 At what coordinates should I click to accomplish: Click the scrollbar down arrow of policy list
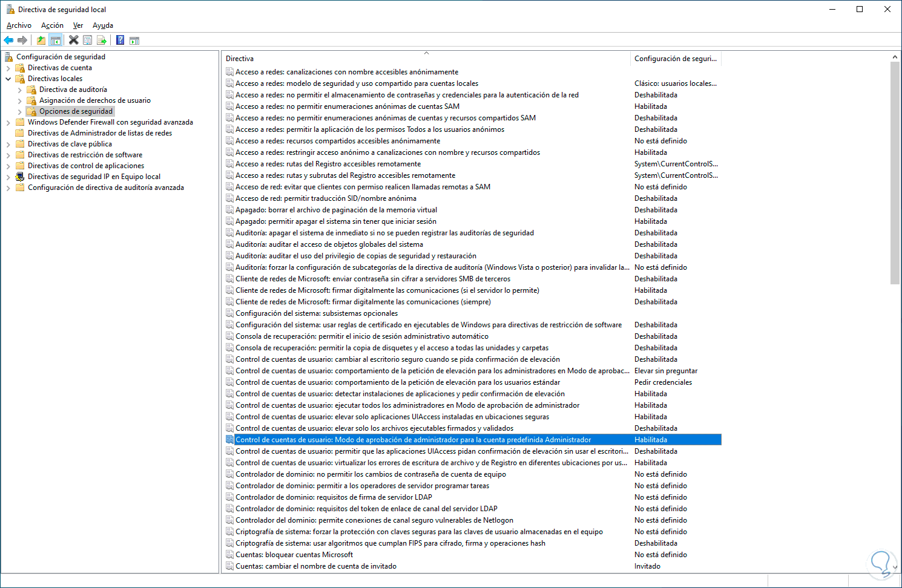click(895, 568)
